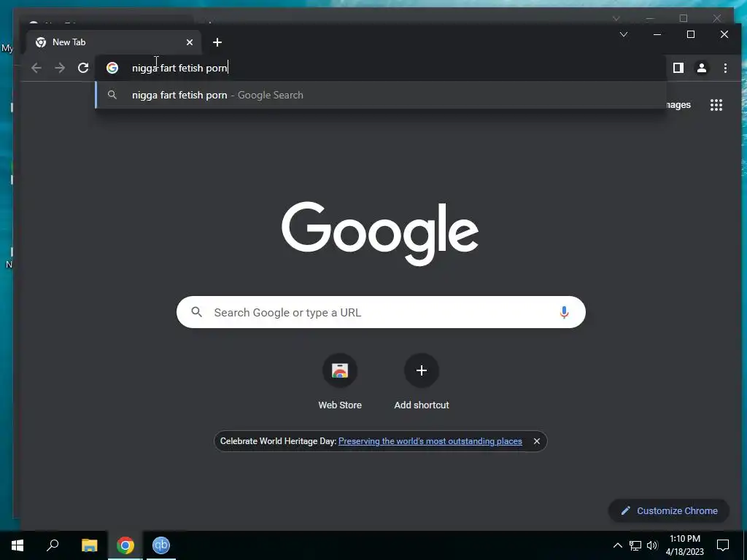Click the Images link on Google page
Viewport: 747px width, 560px height.
pyautogui.click(x=678, y=105)
